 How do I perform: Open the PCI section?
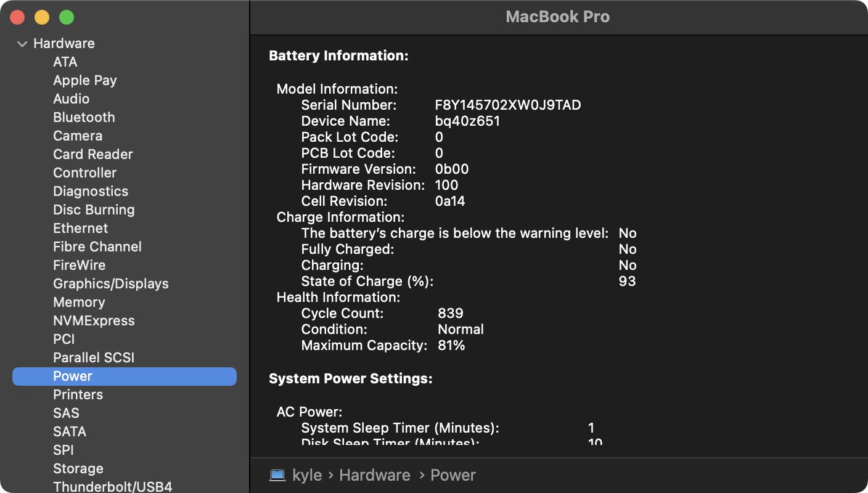[x=63, y=339]
